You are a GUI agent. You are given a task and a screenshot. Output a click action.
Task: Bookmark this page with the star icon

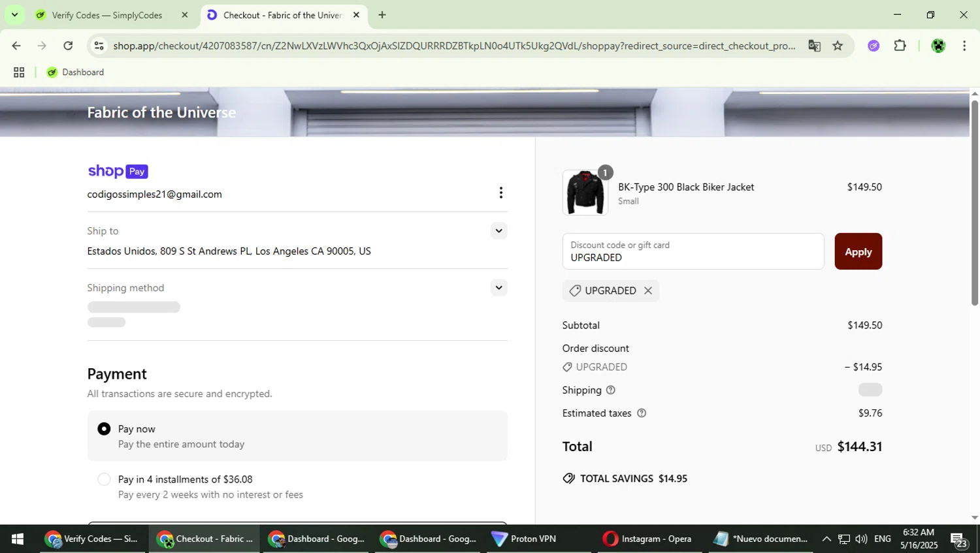(x=838, y=46)
